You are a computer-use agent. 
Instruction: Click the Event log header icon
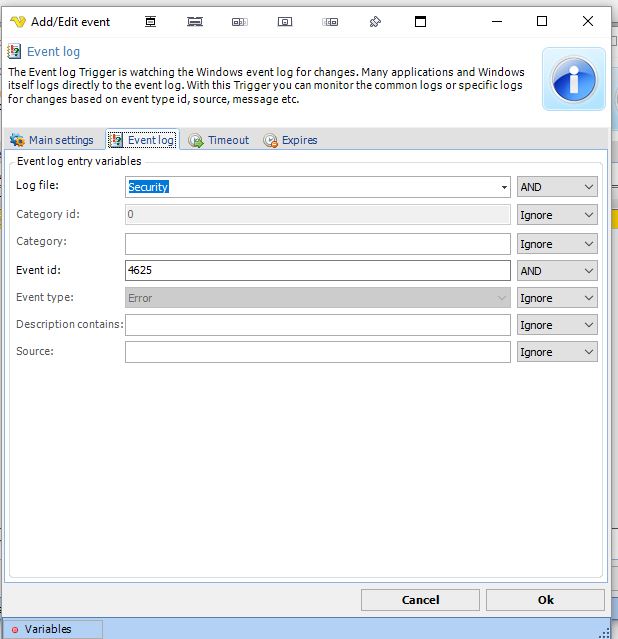tap(15, 52)
